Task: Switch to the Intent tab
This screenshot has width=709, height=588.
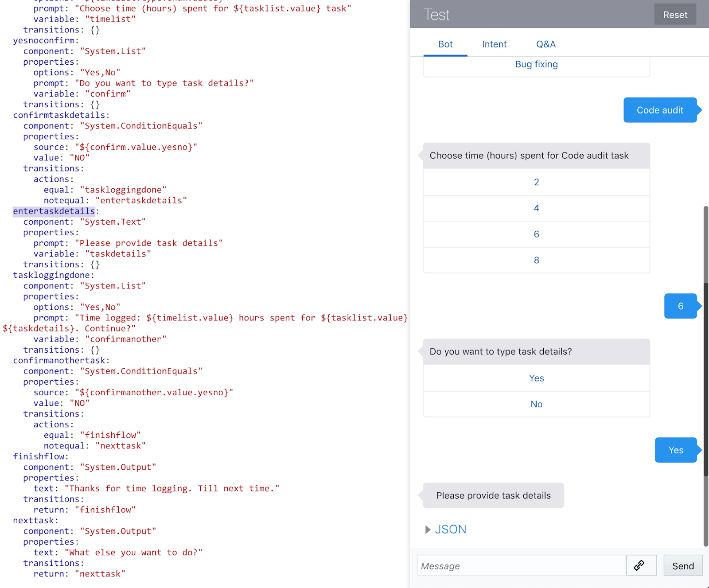Action: coord(494,44)
